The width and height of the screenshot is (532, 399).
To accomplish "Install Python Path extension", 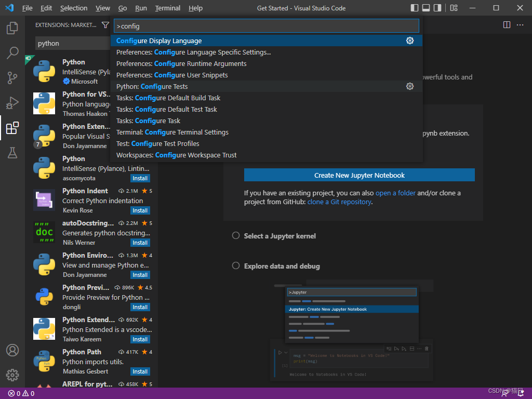I will point(140,372).
